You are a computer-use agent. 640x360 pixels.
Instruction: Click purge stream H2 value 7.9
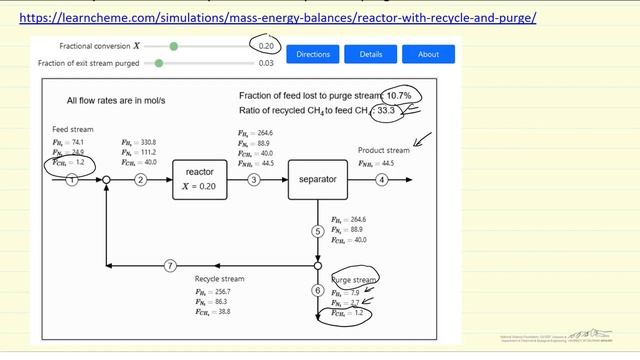point(355,293)
